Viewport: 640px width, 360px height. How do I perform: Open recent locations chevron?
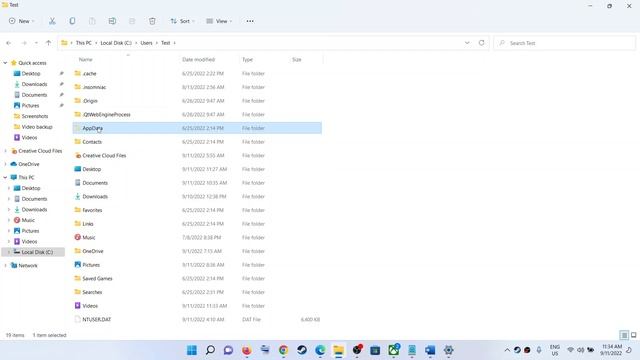pyautogui.click(x=36, y=43)
